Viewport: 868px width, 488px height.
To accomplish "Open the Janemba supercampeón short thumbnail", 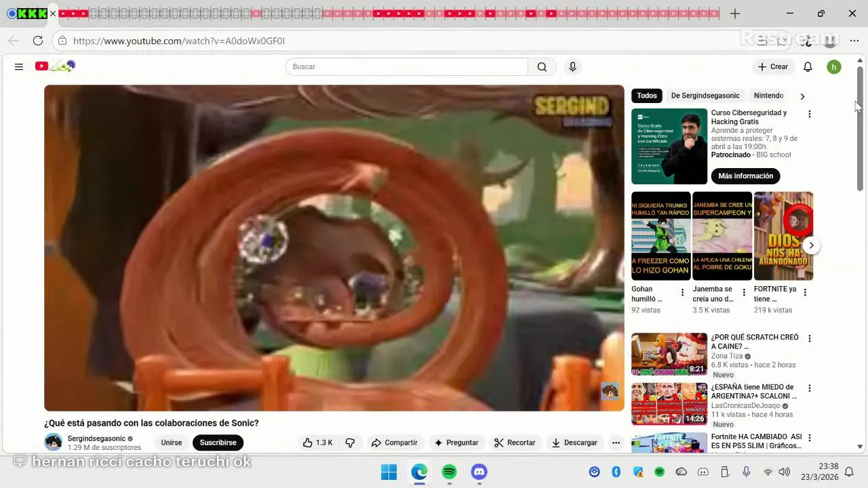I will tap(722, 236).
